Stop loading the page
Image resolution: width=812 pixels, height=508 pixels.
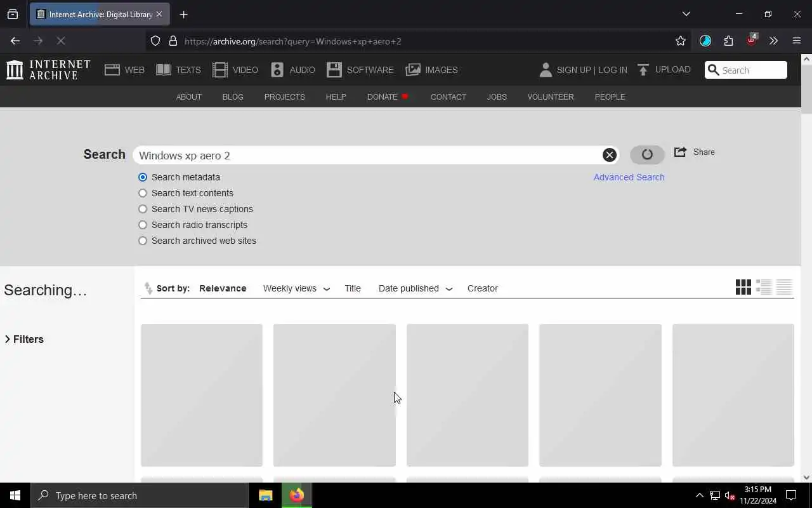61,41
